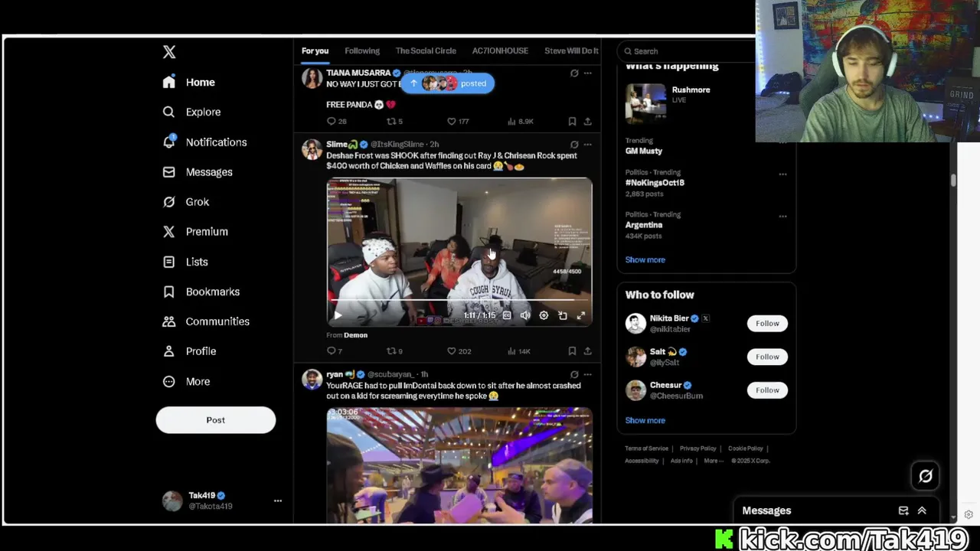Mute the video volume
980x551 pixels.
(525, 315)
